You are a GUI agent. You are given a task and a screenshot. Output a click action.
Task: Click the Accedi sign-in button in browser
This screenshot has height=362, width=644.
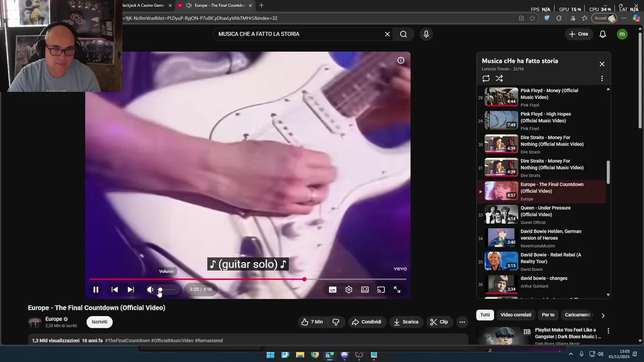point(604,18)
